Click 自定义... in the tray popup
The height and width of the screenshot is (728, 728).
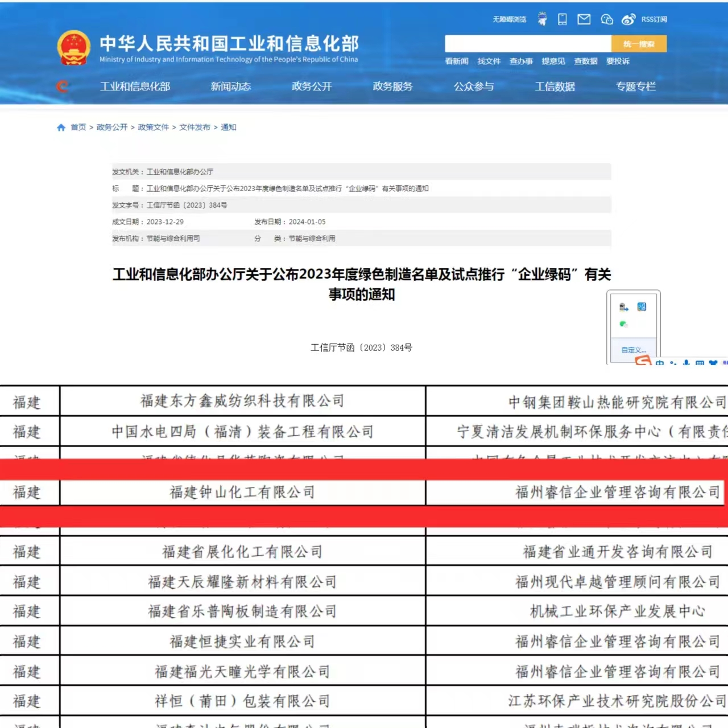pos(634,350)
